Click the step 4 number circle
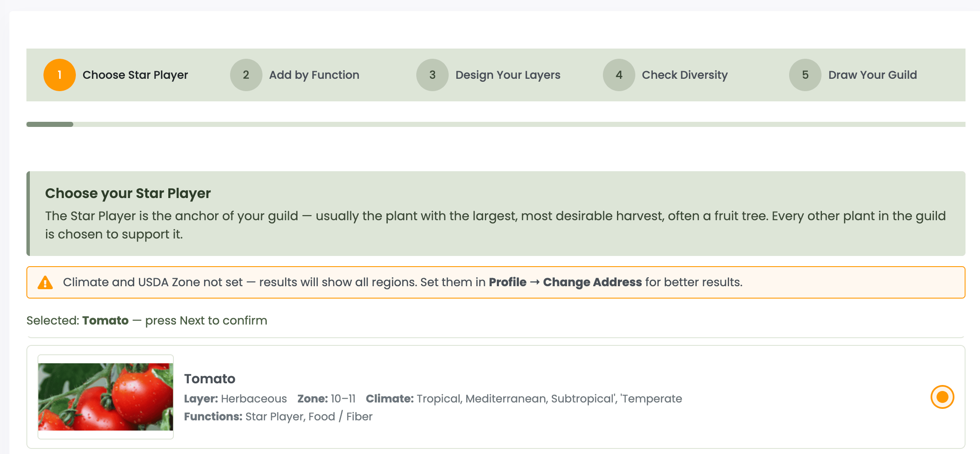This screenshot has height=454, width=980. point(619,75)
